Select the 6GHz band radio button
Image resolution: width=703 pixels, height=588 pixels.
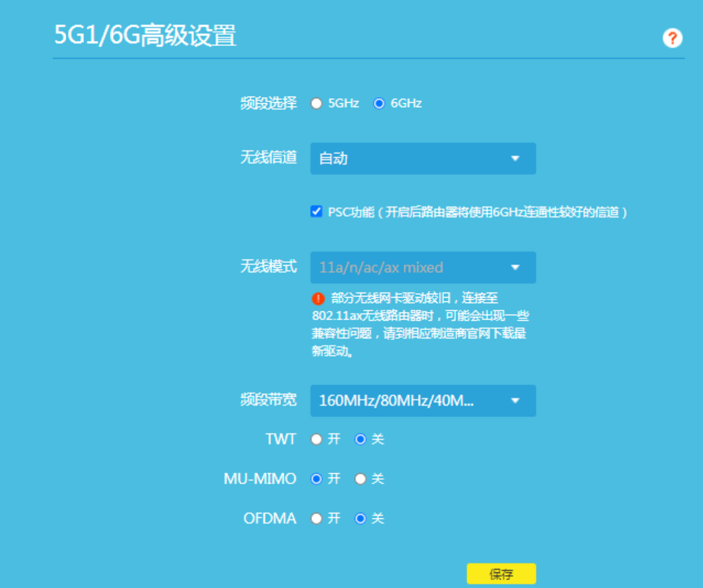(379, 103)
